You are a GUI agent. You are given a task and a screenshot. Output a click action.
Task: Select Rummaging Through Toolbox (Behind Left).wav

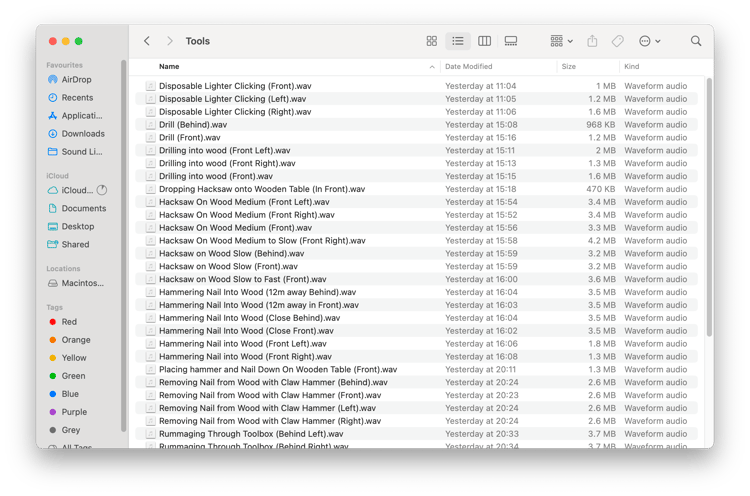416,434
